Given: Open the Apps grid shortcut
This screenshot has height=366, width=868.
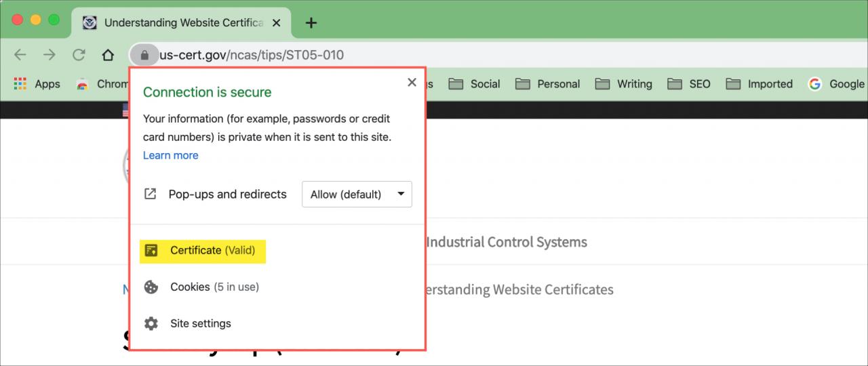Looking at the screenshot, I should coord(37,84).
